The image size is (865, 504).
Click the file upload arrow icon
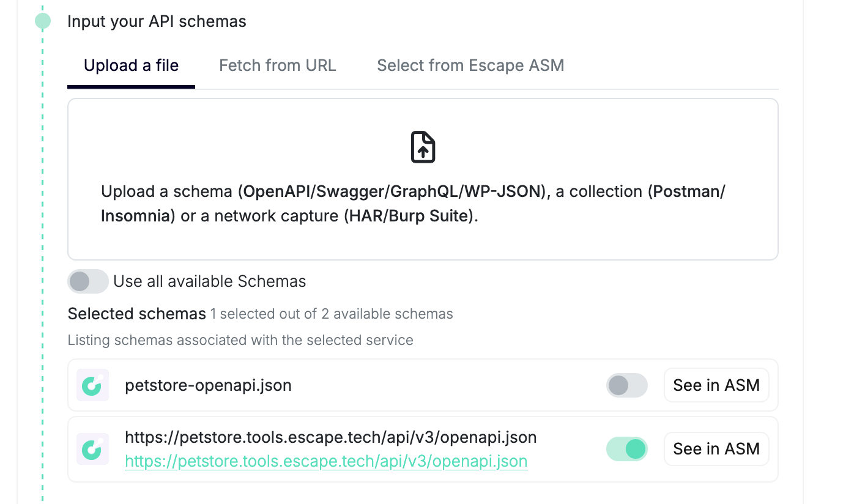point(423,147)
